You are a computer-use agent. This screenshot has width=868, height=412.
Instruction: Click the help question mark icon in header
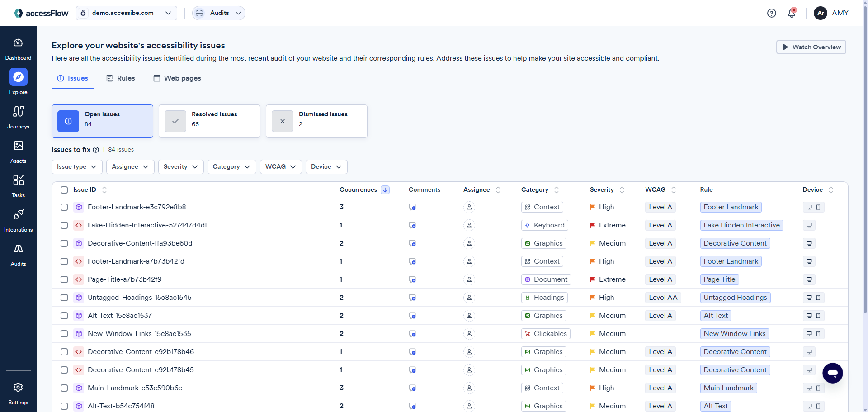[x=772, y=13]
